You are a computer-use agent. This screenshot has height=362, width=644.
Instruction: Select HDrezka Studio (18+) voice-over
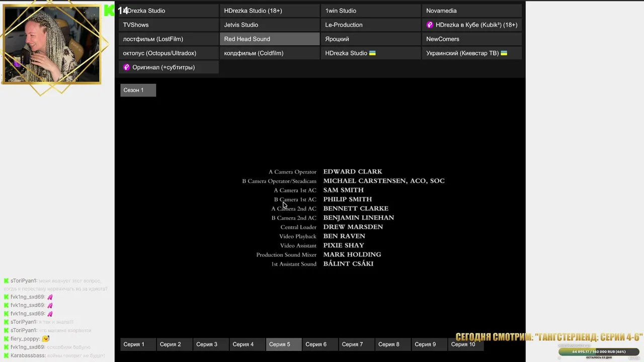(270, 11)
